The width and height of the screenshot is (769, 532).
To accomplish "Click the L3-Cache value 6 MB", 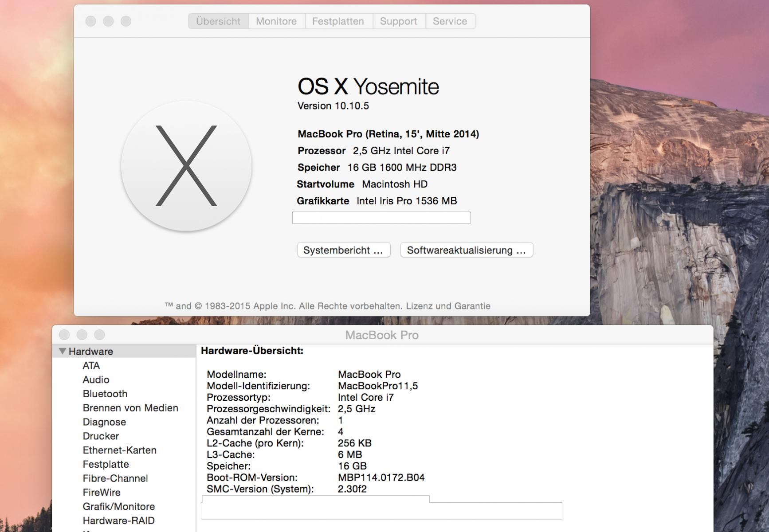I will tap(350, 455).
